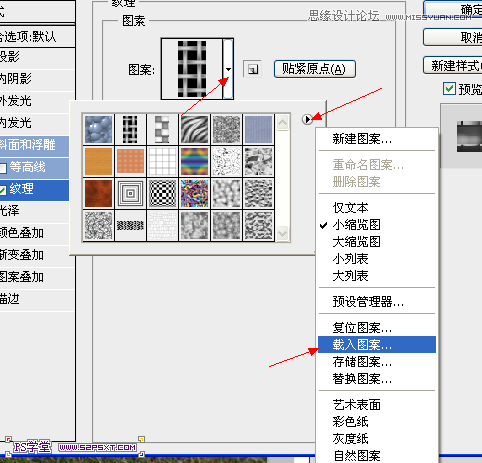Click the 确定 OK button
The height and width of the screenshot is (463, 482).
coord(453,9)
